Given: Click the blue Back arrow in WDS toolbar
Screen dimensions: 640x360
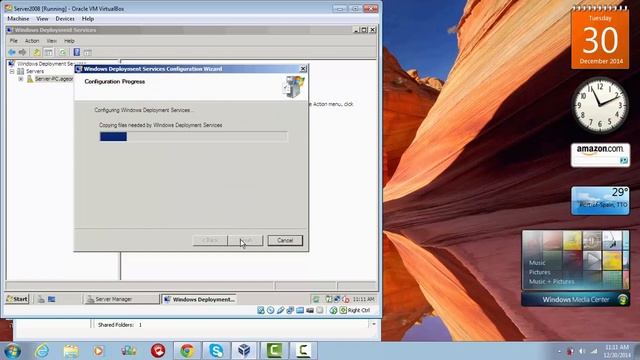Looking at the screenshot, I should pos(12,52).
